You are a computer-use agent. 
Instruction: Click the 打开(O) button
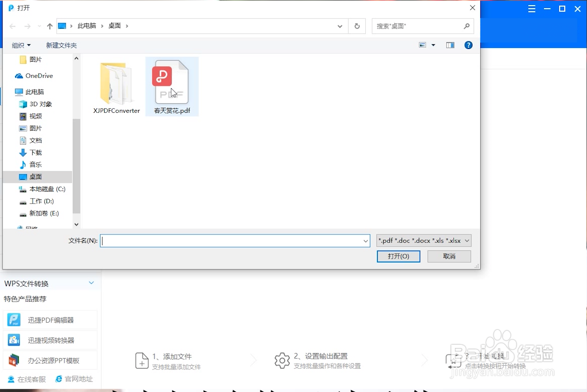pyautogui.click(x=398, y=256)
